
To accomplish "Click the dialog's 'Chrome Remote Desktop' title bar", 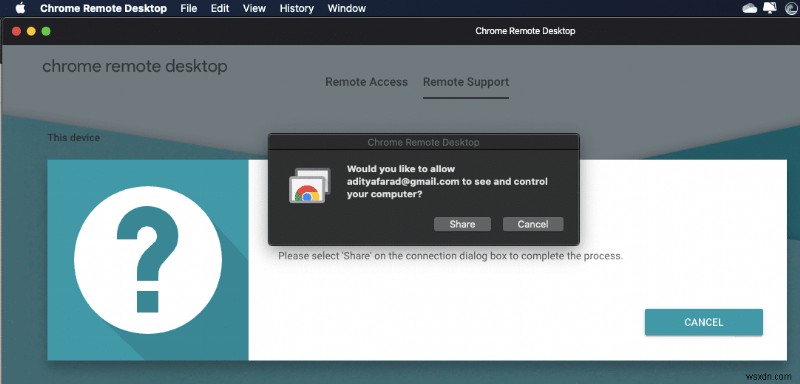I will tap(423, 142).
